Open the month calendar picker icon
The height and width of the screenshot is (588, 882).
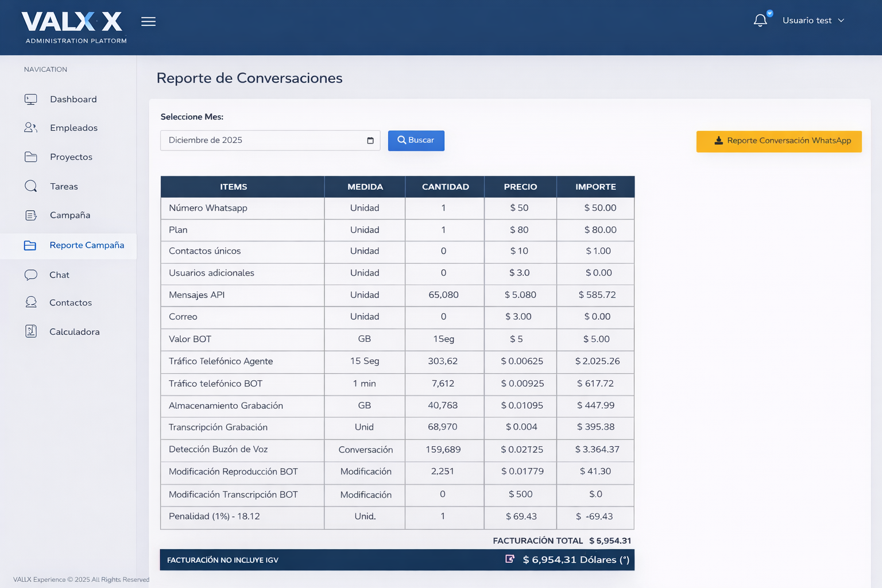370,141
